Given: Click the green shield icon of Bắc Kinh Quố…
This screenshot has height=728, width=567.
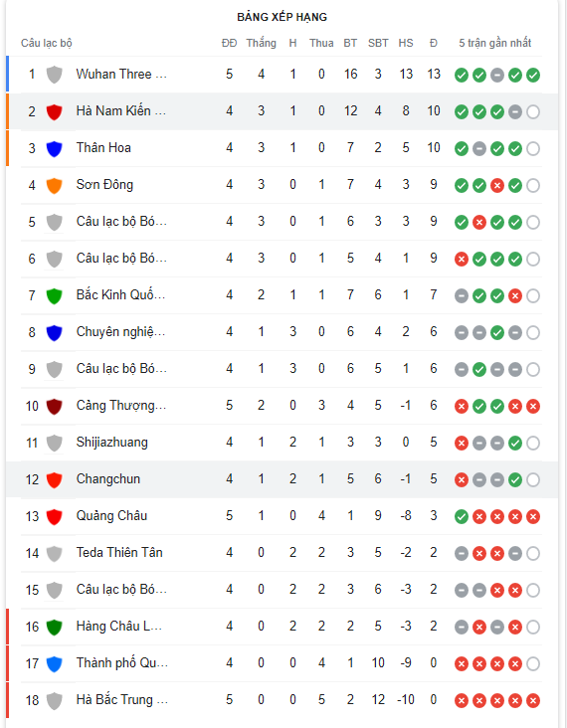Looking at the screenshot, I should point(55,295).
